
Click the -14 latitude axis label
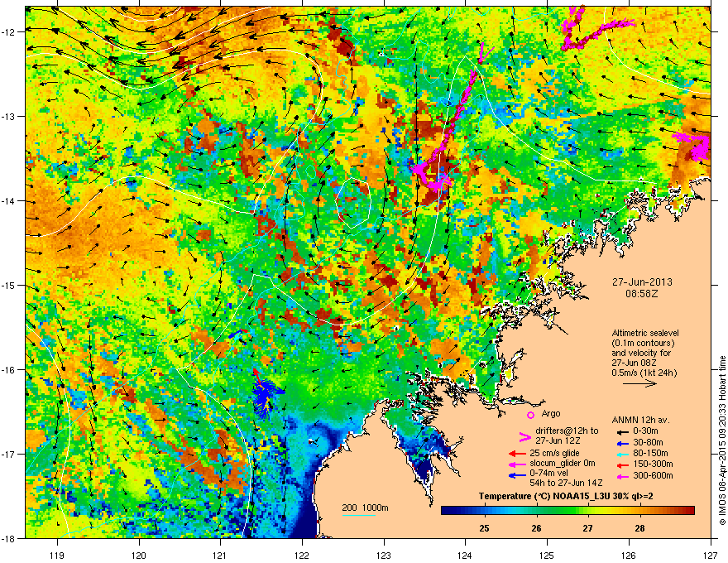(x=9, y=201)
